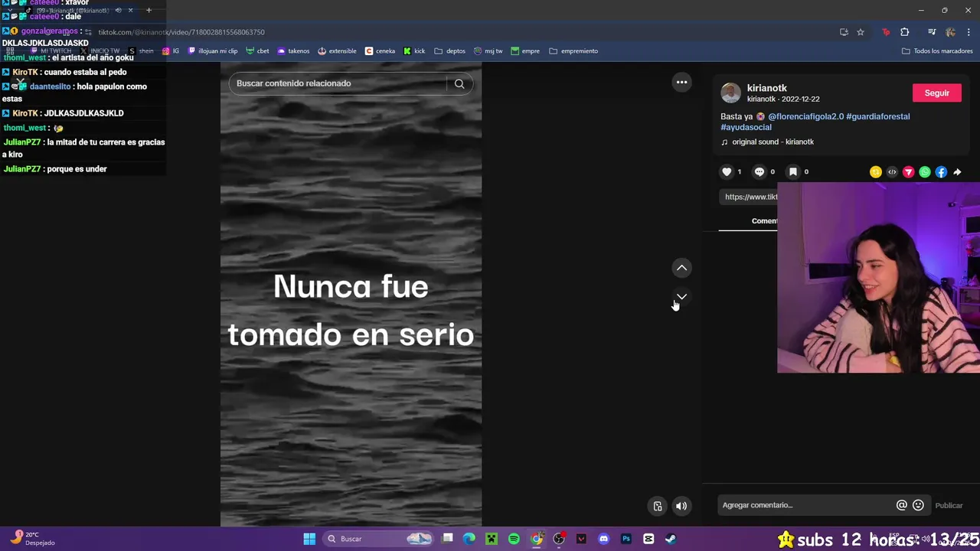Image resolution: width=980 pixels, height=551 pixels.
Task: Open Spotify from the taskbar
Action: click(514, 539)
